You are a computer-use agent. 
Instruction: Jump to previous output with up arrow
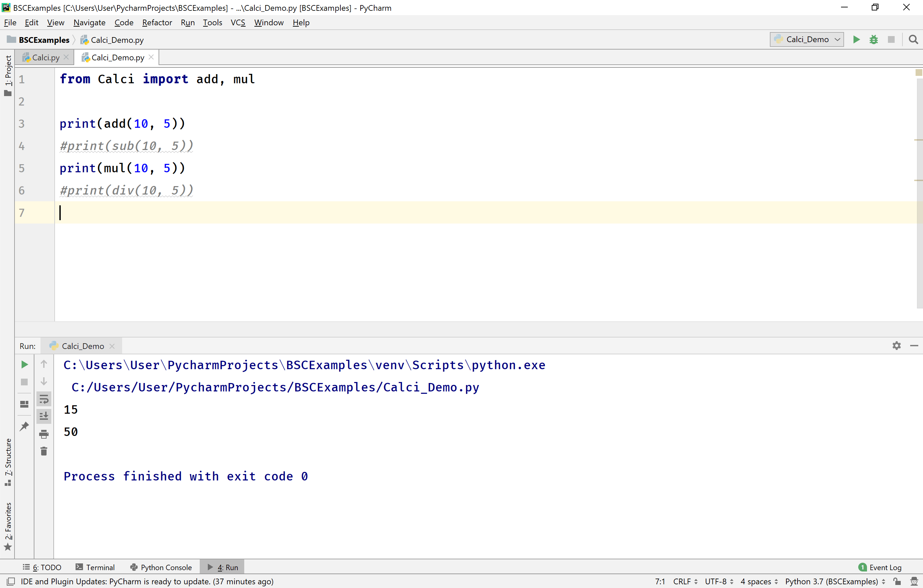(44, 363)
